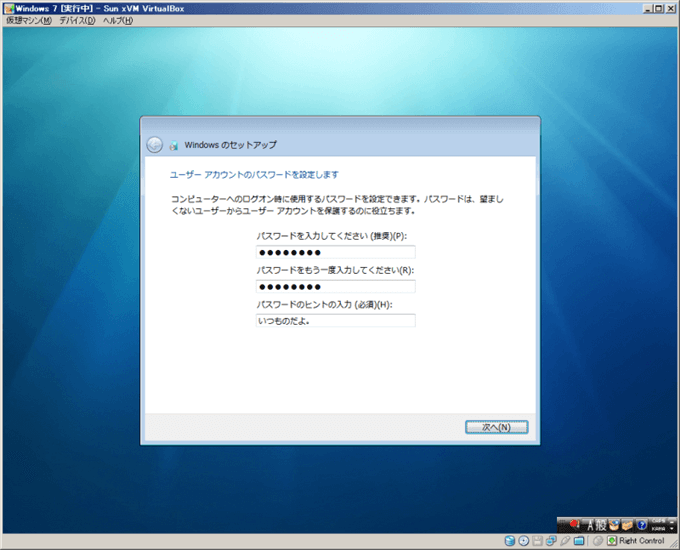The height and width of the screenshot is (550, 680).
Task: Open the IME pad icon
Action: click(x=615, y=524)
